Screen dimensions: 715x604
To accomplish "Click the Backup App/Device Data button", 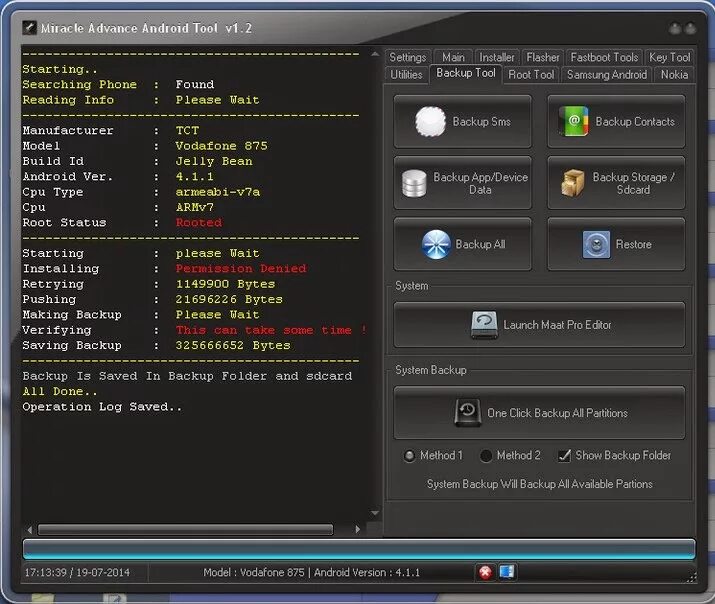I will coord(462,183).
